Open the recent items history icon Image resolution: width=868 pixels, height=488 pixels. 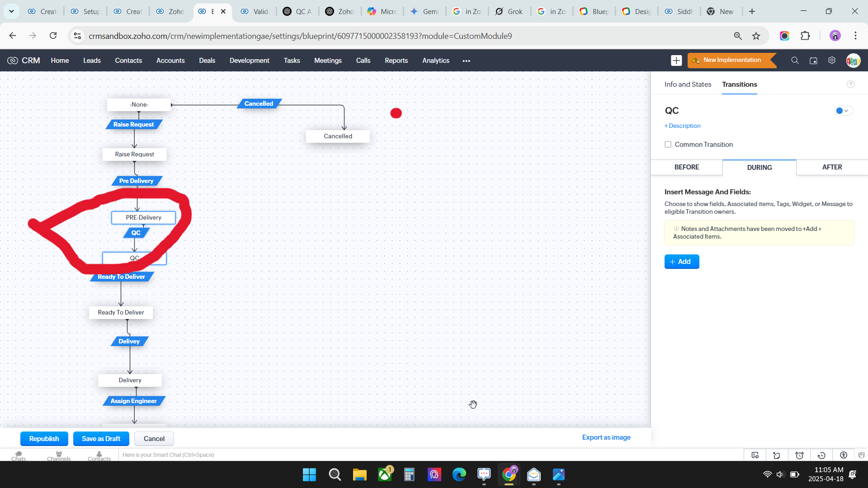[821, 455]
